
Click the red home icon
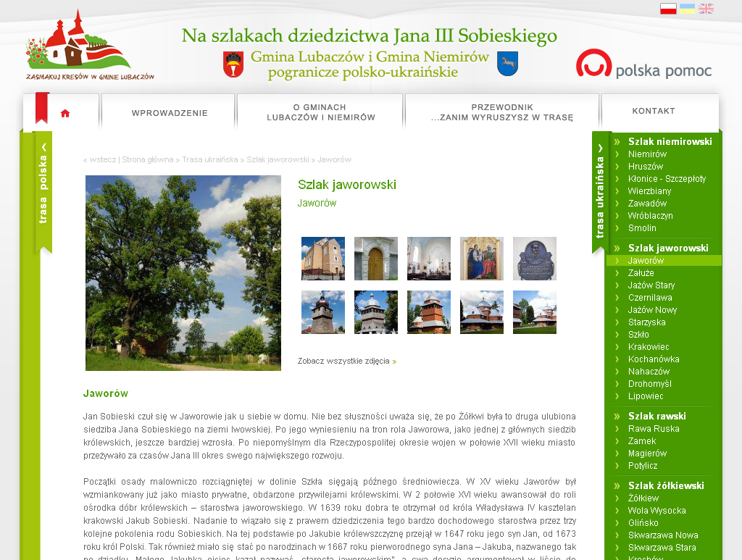(x=65, y=113)
